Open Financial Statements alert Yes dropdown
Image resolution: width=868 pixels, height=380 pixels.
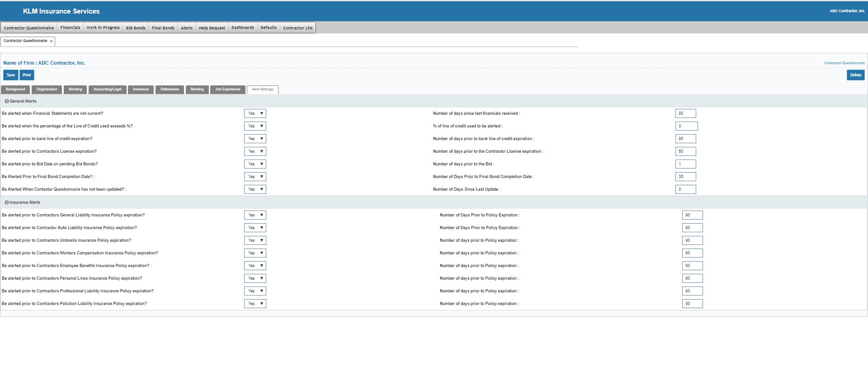pos(255,113)
